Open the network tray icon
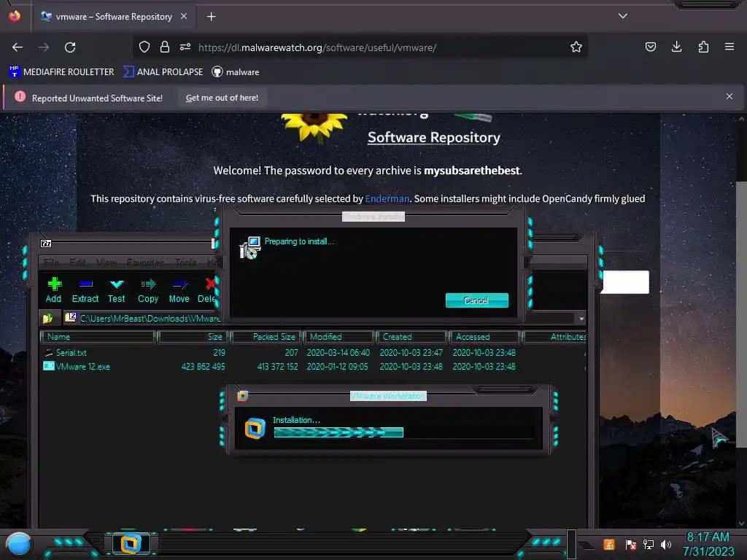Image resolution: width=747 pixels, height=560 pixels. click(x=649, y=544)
